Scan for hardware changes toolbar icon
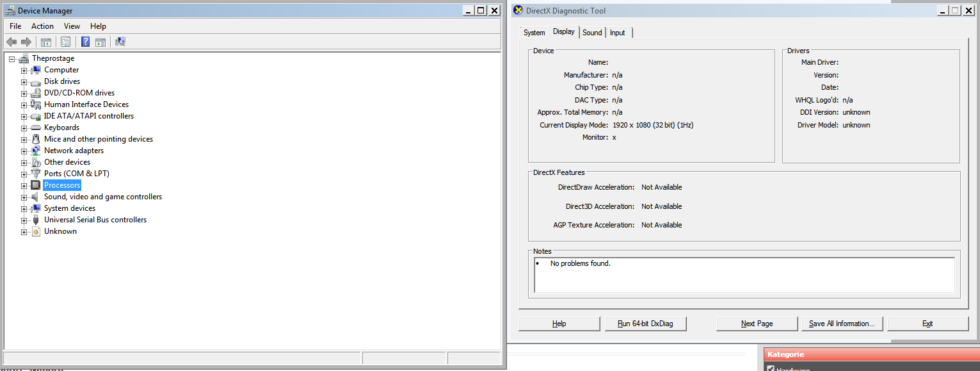 click(120, 42)
